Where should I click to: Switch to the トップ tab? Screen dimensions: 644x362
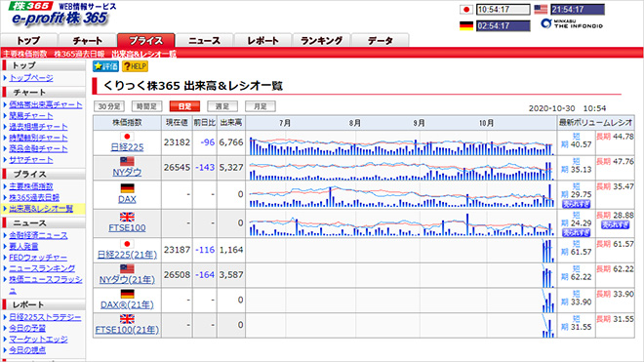[x=28, y=40]
